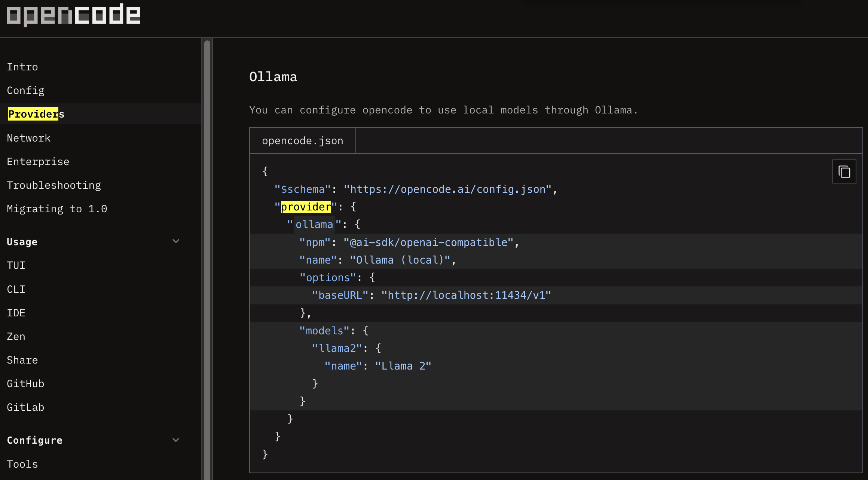This screenshot has width=868, height=480.
Task: Open the Config page
Action: [x=25, y=91]
